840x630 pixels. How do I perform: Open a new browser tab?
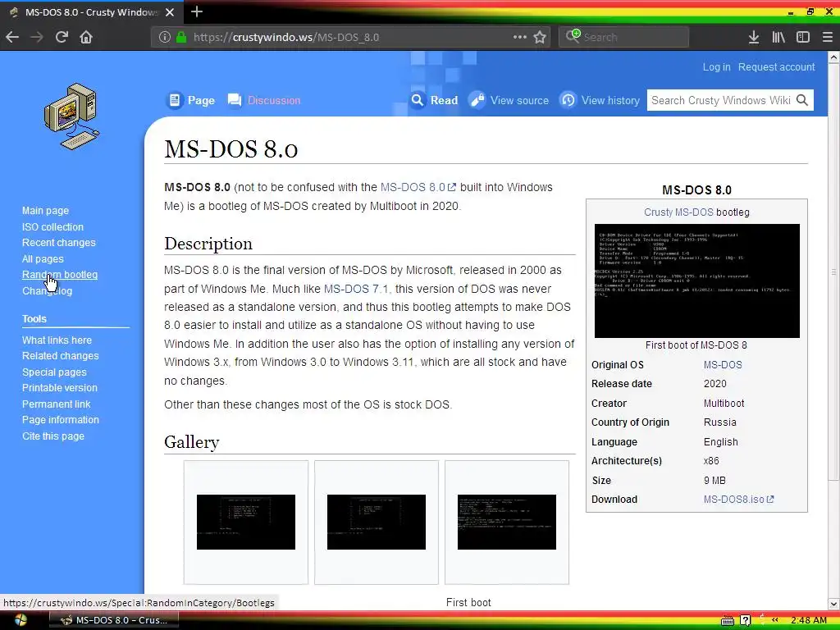(x=197, y=11)
